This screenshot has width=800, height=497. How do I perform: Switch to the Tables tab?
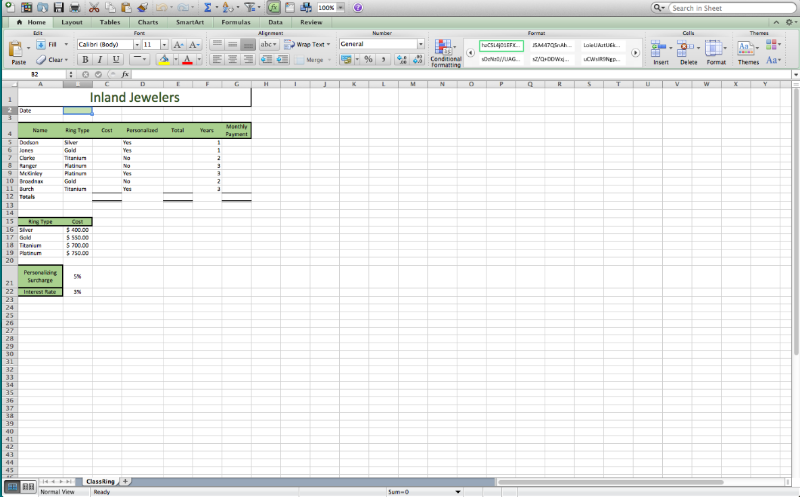(110, 22)
